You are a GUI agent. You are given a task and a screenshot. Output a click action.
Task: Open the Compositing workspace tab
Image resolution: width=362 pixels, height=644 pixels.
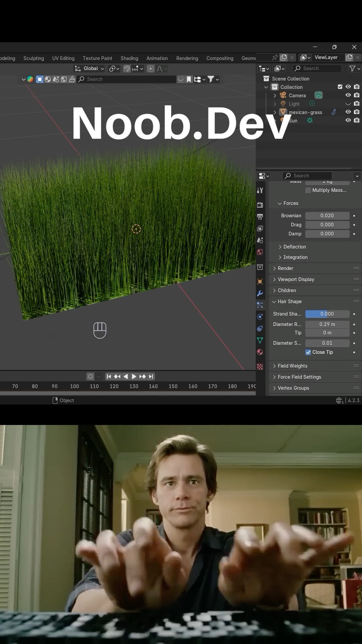click(x=220, y=58)
